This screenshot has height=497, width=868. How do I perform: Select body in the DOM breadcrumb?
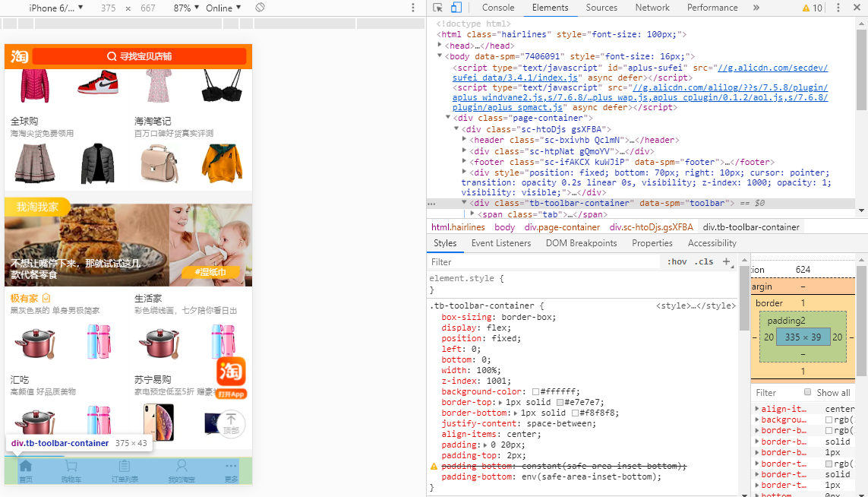[x=504, y=227]
